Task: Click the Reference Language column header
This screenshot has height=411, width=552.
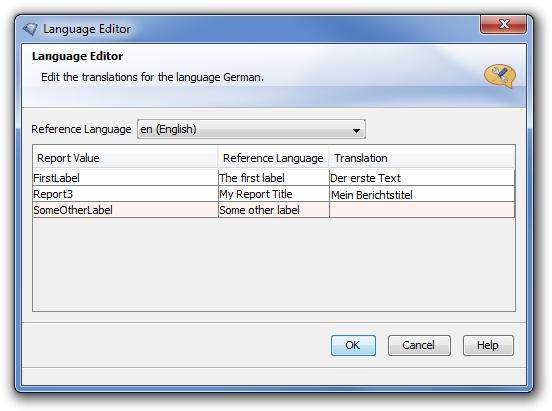Action: (x=273, y=158)
